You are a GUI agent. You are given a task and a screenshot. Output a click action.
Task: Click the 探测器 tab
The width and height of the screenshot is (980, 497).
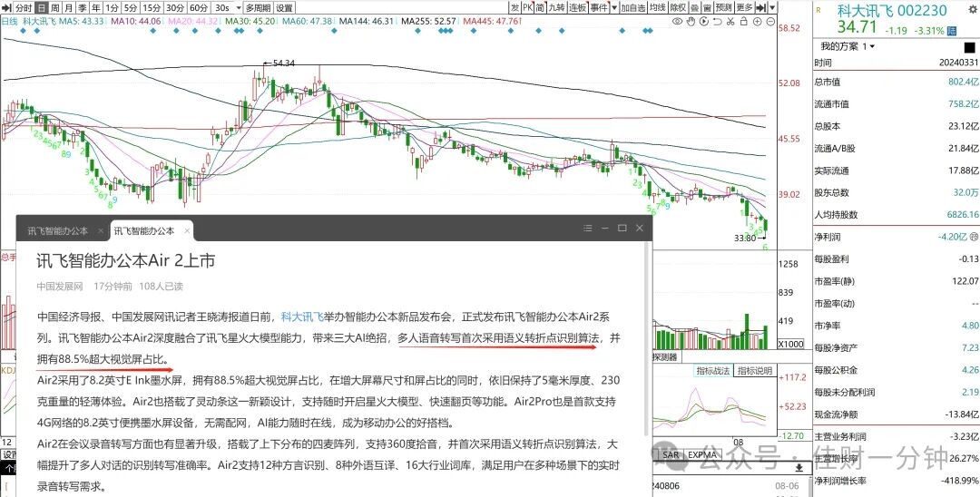(x=666, y=357)
